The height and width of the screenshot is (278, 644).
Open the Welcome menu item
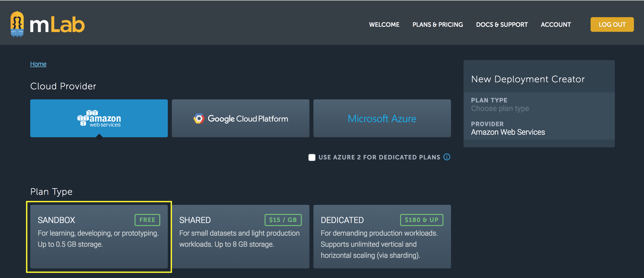click(384, 24)
